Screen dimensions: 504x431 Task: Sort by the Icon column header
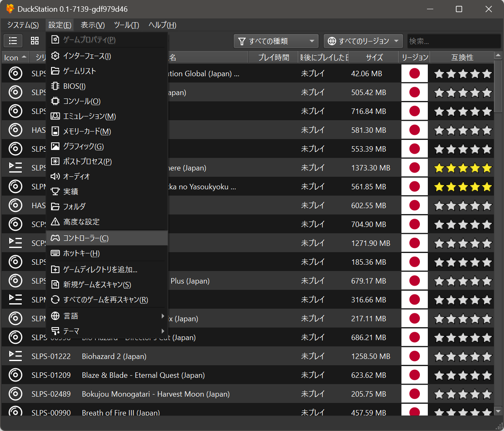(x=15, y=57)
